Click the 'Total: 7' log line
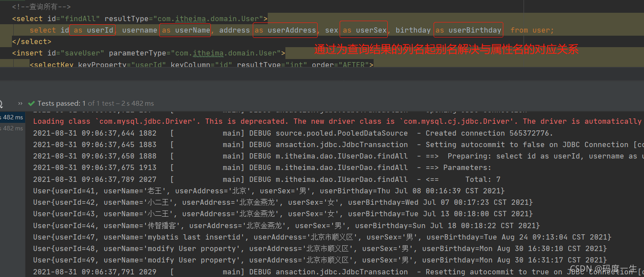The height and width of the screenshot is (277, 644). tap(266, 179)
